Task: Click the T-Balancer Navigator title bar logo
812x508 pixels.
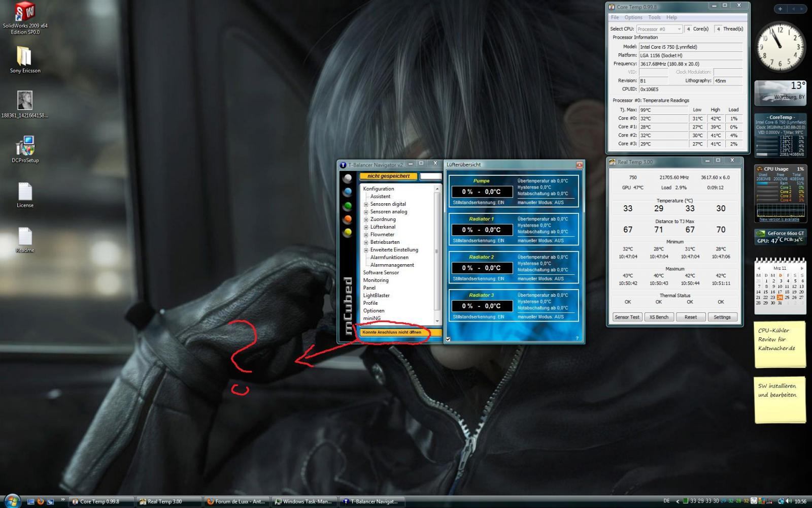Action: (x=343, y=165)
